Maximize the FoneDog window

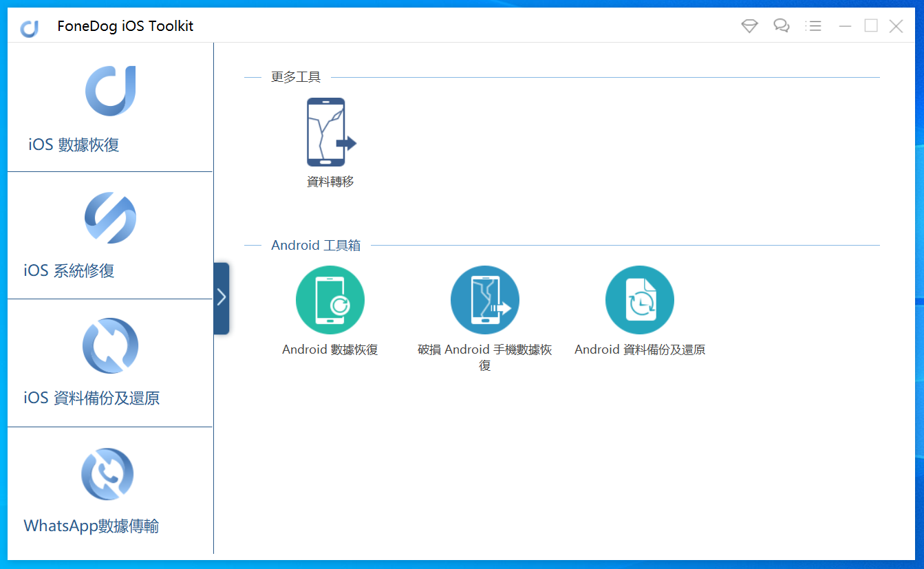(x=871, y=26)
